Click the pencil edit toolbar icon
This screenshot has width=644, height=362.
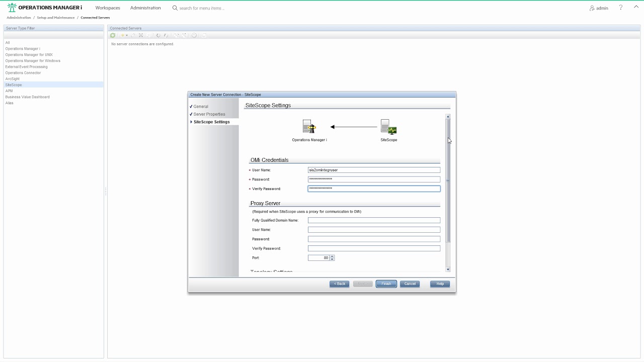click(x=133, y=35)
